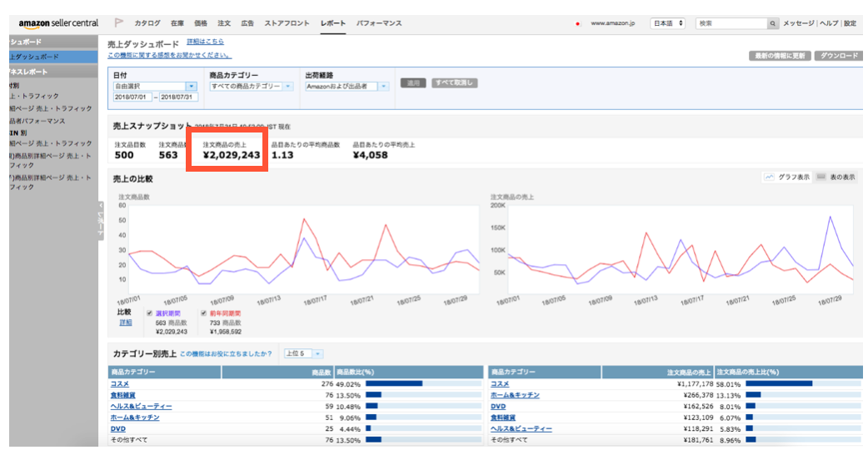Open the パフォーマンス menu

[379, 23]
